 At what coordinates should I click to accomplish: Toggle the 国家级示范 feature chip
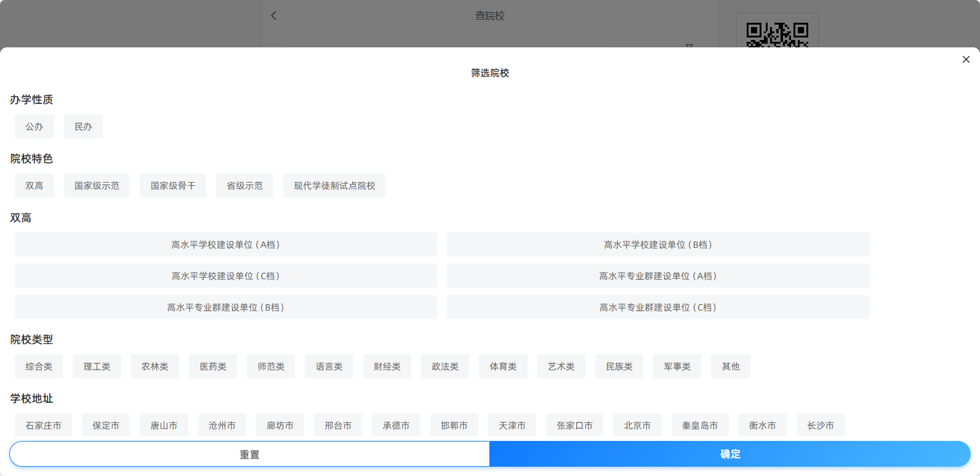click(x=97, y=186)
